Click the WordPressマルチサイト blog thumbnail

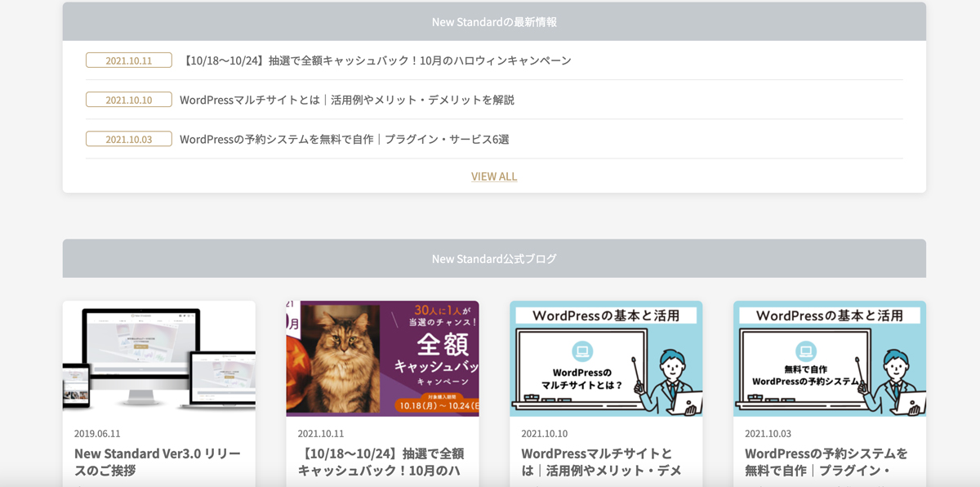coord(605,360)
